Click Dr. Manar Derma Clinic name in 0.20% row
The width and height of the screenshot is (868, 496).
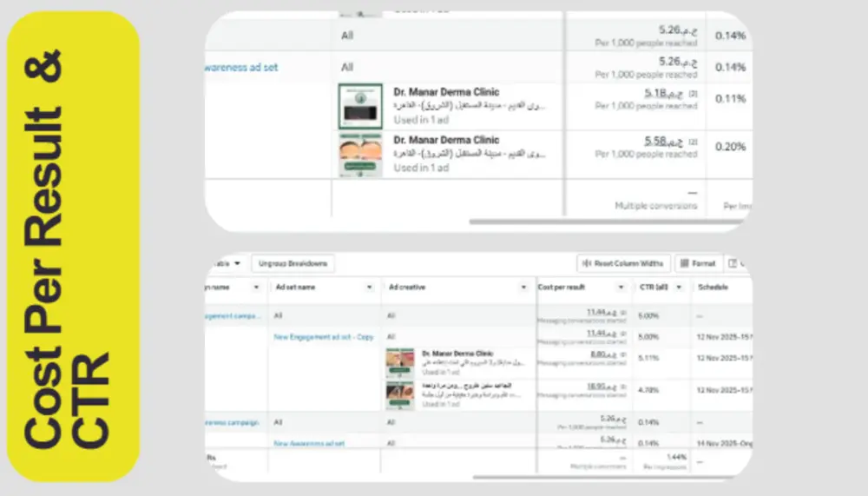(446, 140)
